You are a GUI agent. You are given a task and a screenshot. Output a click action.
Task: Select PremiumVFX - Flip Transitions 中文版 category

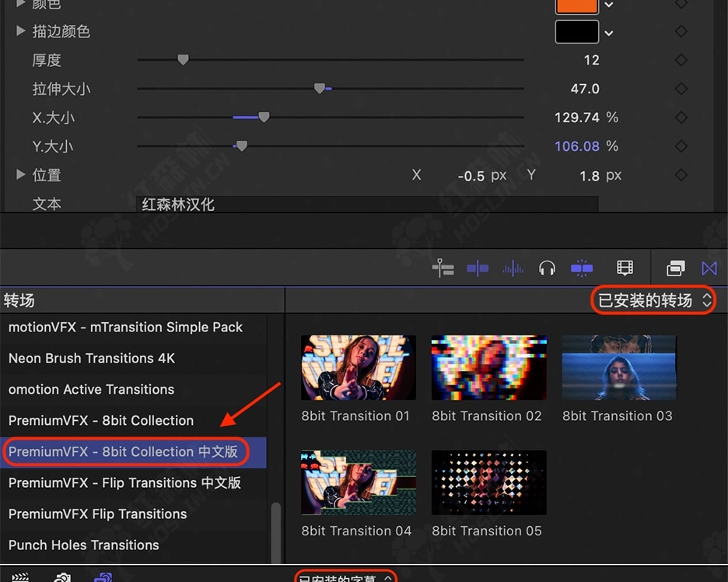pos(133,483)
